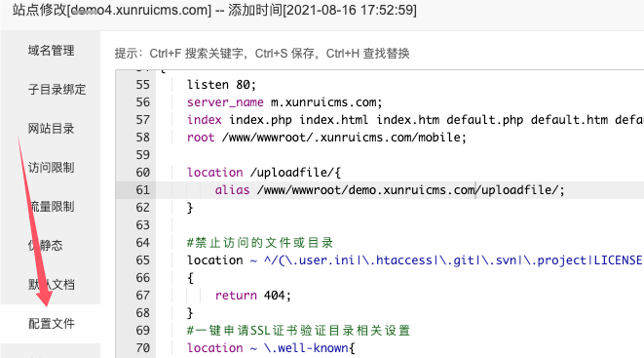Image resolution: width=644 pixels, height=358 pixels.
Task: Click the root /www/wwwroot mobile line
Action: pos(326,138)
